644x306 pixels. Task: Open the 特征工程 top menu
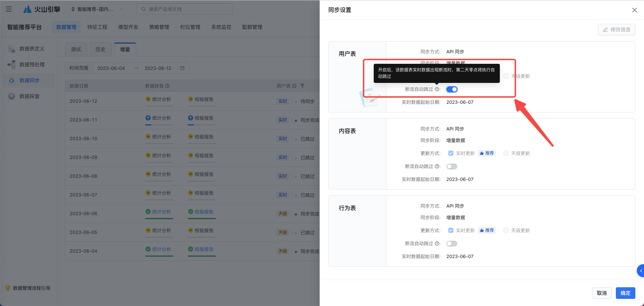click(97, 27)
